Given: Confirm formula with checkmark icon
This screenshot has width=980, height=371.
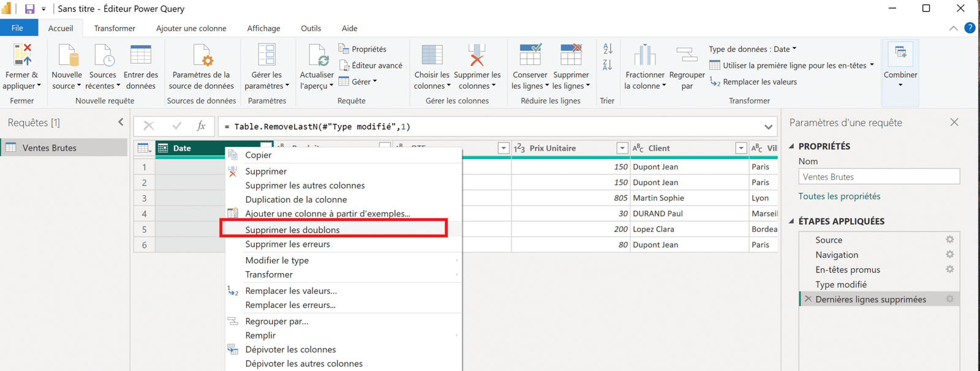Looking at the screenshot, I should [x=176, y=126].
